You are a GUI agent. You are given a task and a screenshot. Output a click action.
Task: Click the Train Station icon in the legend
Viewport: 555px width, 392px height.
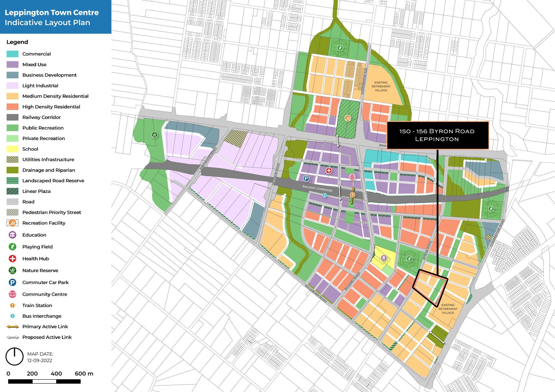click(x=12, y=305)
